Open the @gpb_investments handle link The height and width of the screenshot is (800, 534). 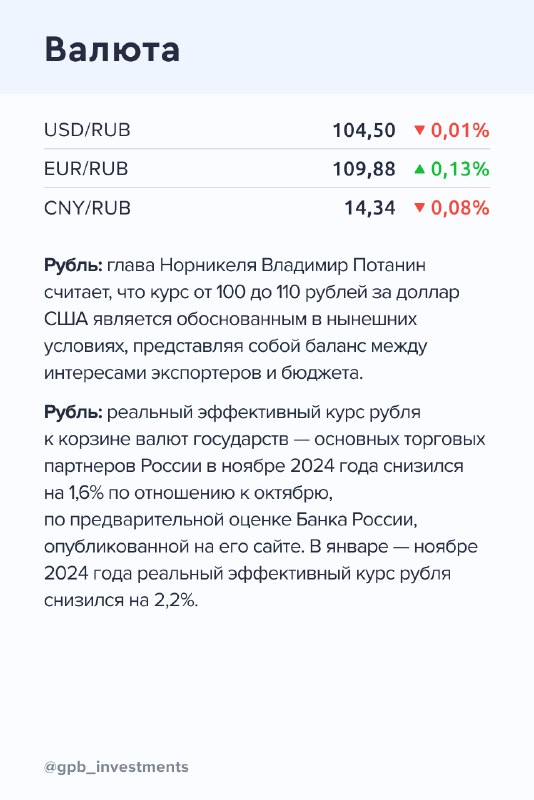(x=116, y=767)
